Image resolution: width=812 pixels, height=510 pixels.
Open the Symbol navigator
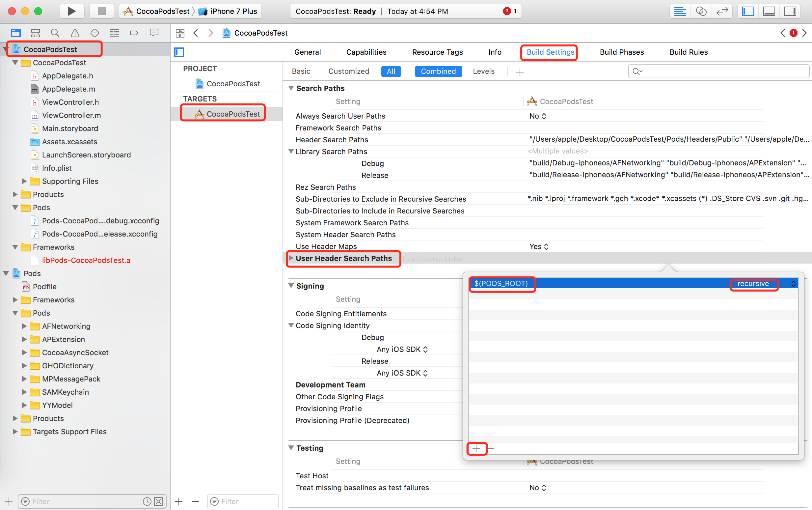coord(35,33)
